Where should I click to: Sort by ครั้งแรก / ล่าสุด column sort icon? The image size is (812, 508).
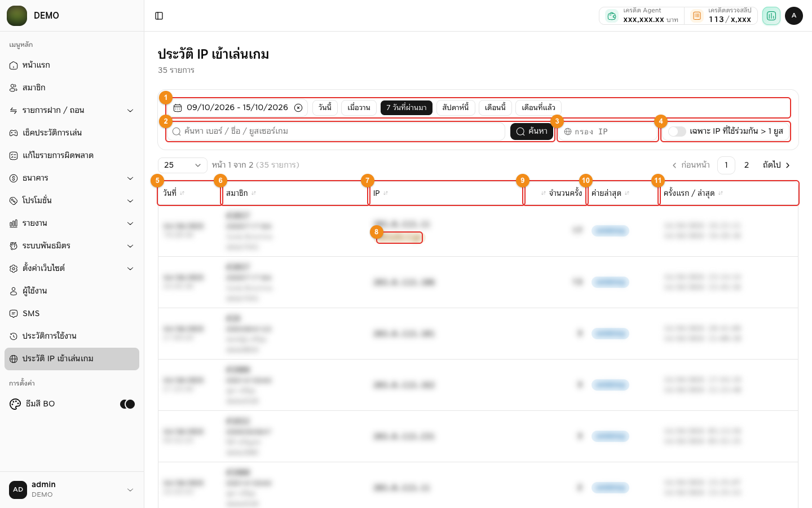[721, 193]
